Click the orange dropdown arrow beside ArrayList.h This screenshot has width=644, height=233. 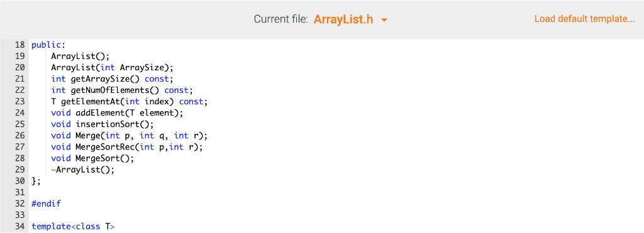384,19
